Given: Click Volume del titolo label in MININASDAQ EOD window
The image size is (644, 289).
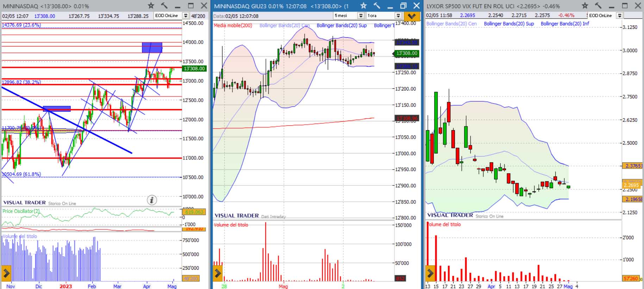Looking at the screenshot, I should [x=20, y=236].
